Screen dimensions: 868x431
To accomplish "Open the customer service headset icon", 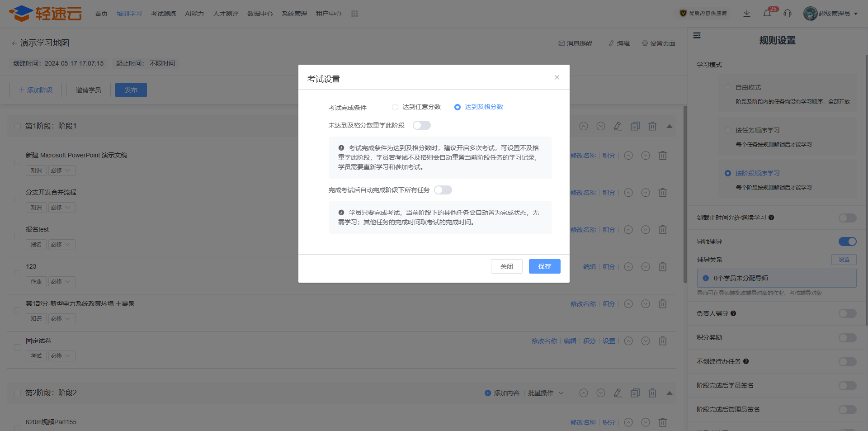I will (x=788, y=14).
